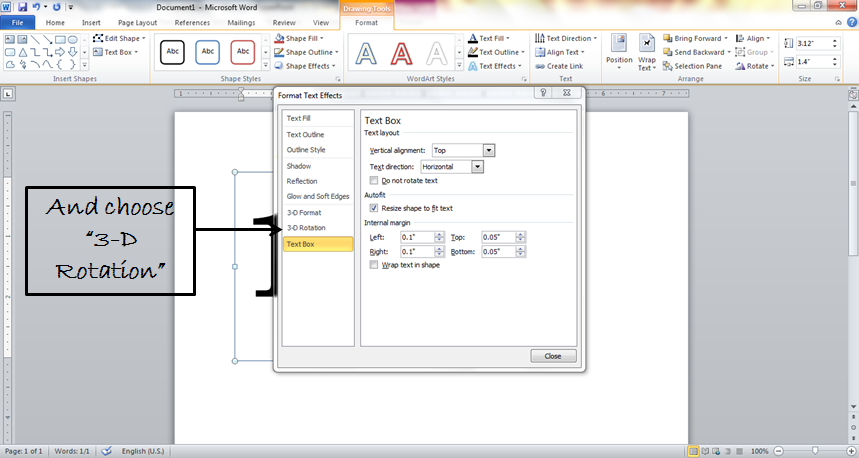Click the Save icon in quick access toolbar
This screenshot has width=859, height=458.
[22, 7]
